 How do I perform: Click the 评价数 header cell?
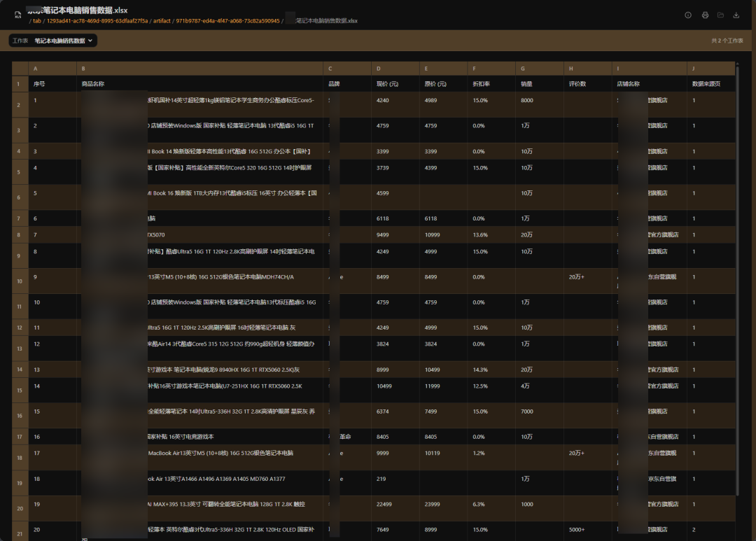click(x=588, y=84)
